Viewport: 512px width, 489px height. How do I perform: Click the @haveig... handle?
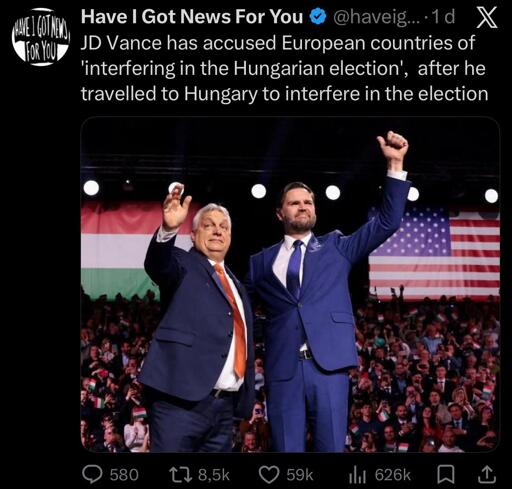372,17
